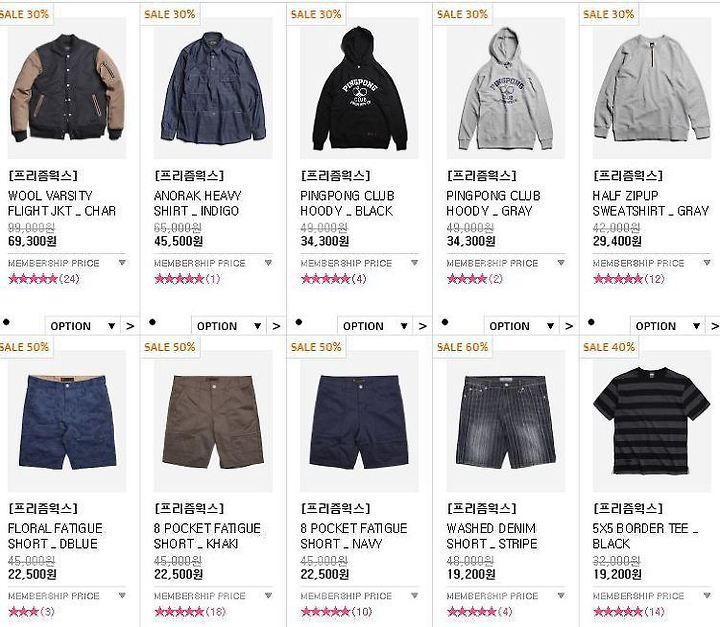Open the Anorak Heavy Shirt Indigo thumbnail
This screenshot has width=720, height=627.
coord(213,88)
